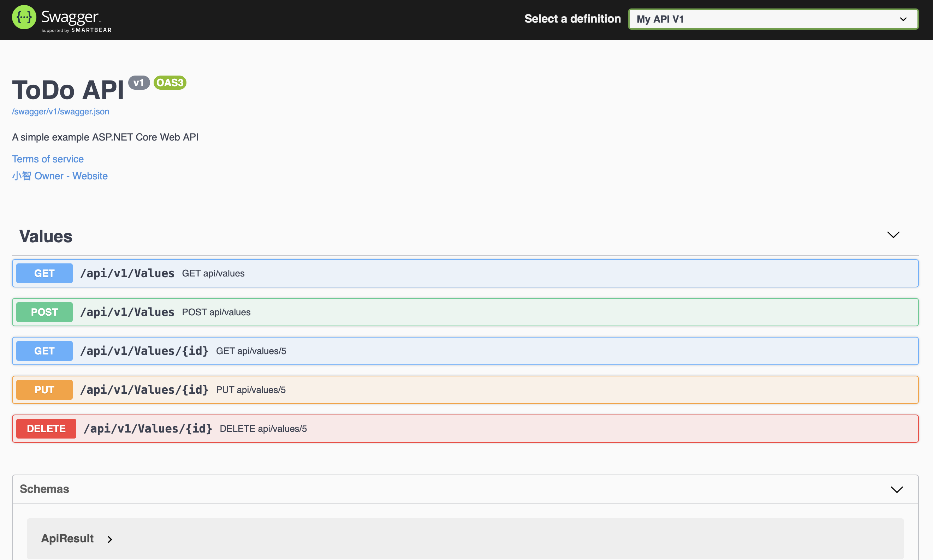The height and width of the screenshot is (560, 933).
Task: Expand the POST api/values operation row
Action: [x=528, y=312]
